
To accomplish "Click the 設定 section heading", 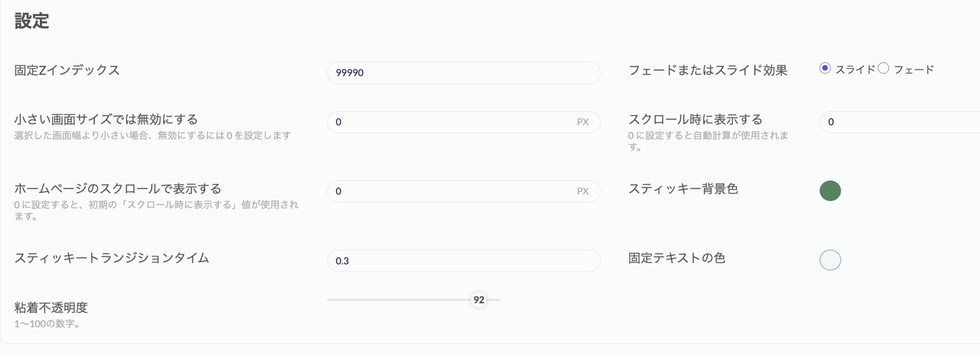I will coord(32,21).
